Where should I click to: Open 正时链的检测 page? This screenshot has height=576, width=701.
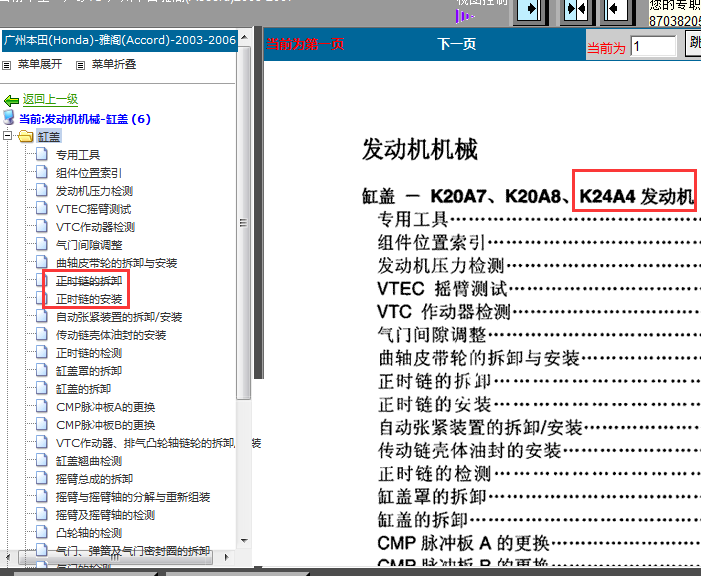tap(89, 353)
